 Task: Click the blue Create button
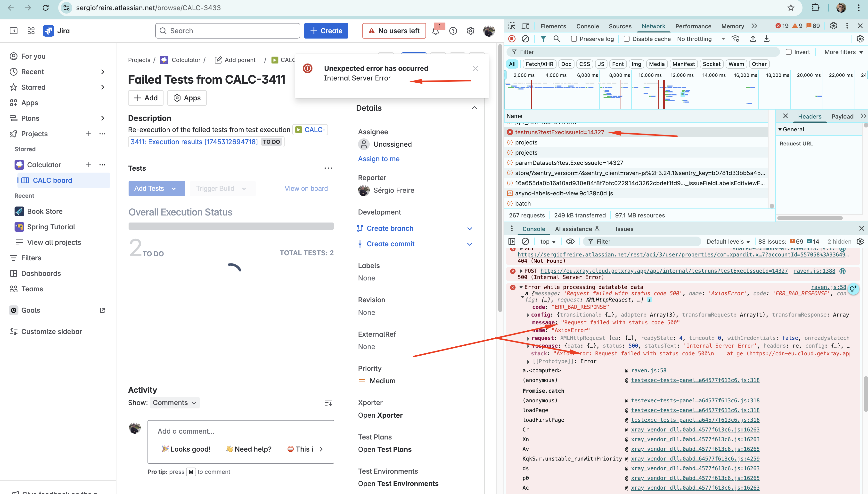pos(326,31)
